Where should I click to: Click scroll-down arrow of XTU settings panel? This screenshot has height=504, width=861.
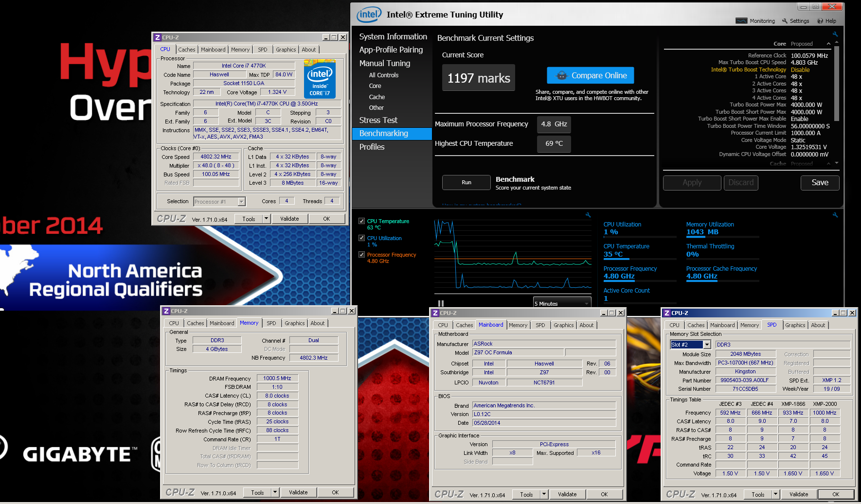point(837,163)
